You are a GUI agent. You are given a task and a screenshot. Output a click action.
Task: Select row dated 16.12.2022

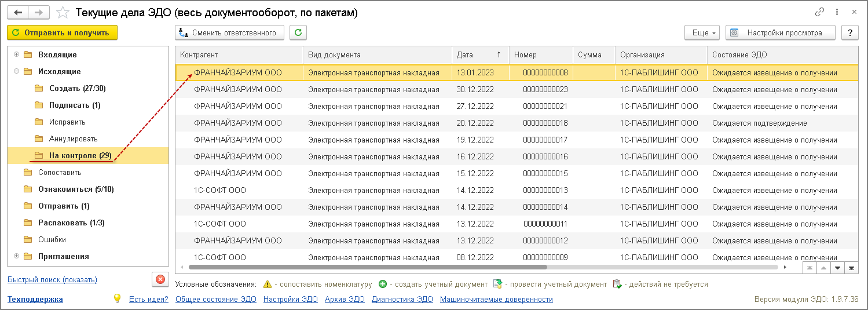[517, 156]
